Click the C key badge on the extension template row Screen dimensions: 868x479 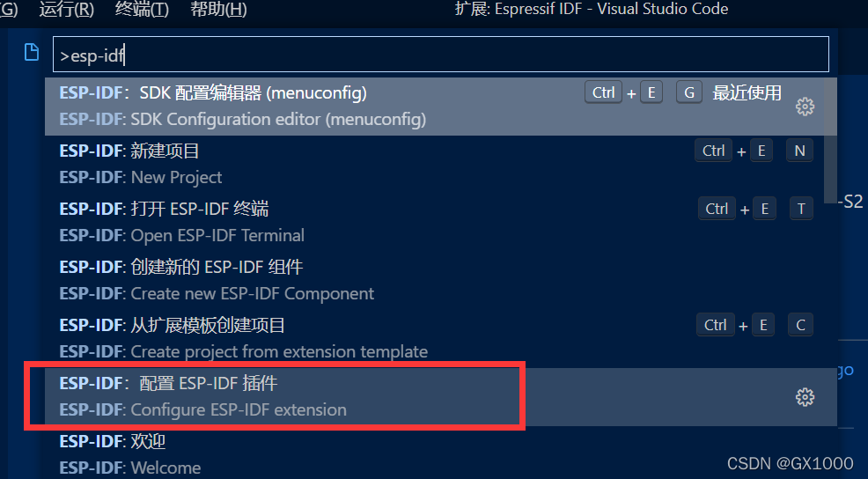pyautogui.click(x=800, y=325)
